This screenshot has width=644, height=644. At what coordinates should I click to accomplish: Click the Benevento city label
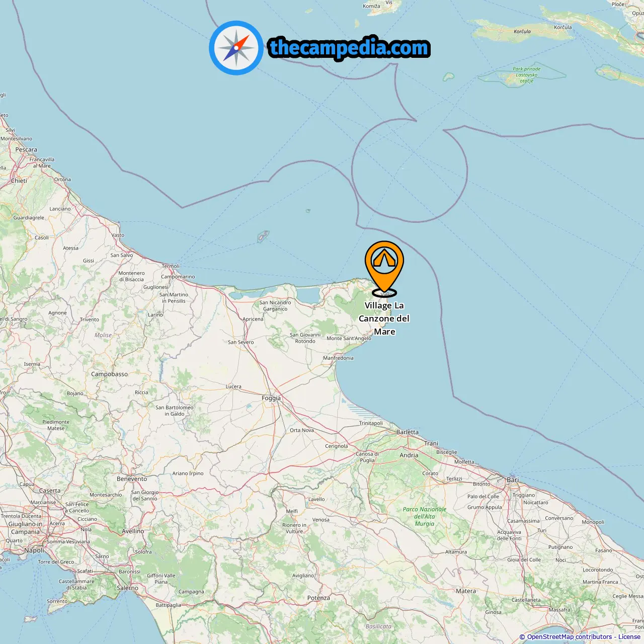pos(132,479)
